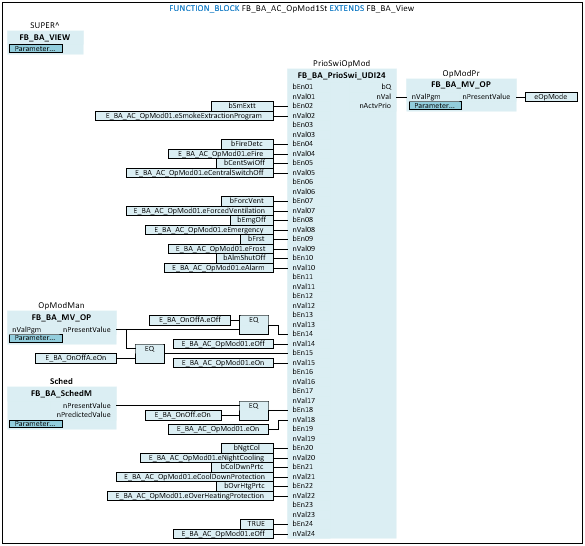Viewport: 585px width, 546px height.
Task: Select the eSmokeExtractionProgram enum box
Action: 184,116
